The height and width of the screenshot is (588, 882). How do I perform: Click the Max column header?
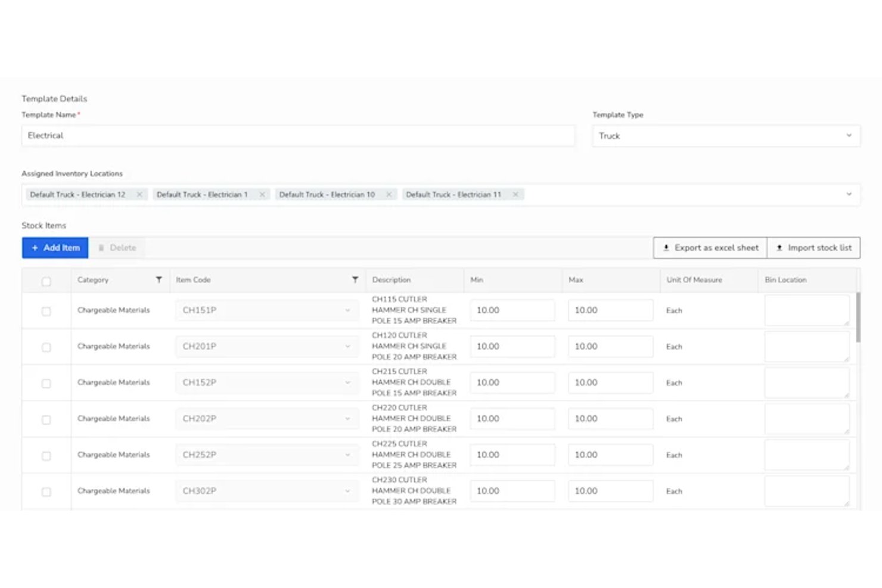(576, 280)
